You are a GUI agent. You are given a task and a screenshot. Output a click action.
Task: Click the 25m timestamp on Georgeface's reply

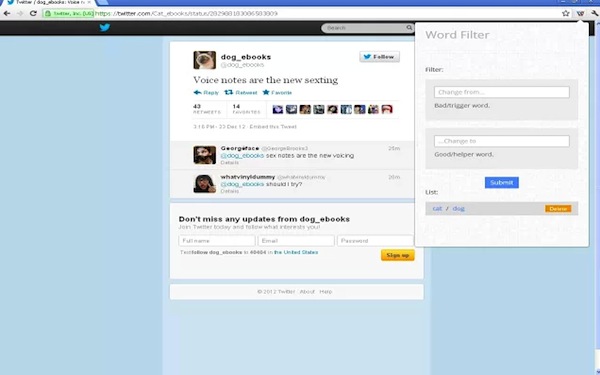[394, 148]
